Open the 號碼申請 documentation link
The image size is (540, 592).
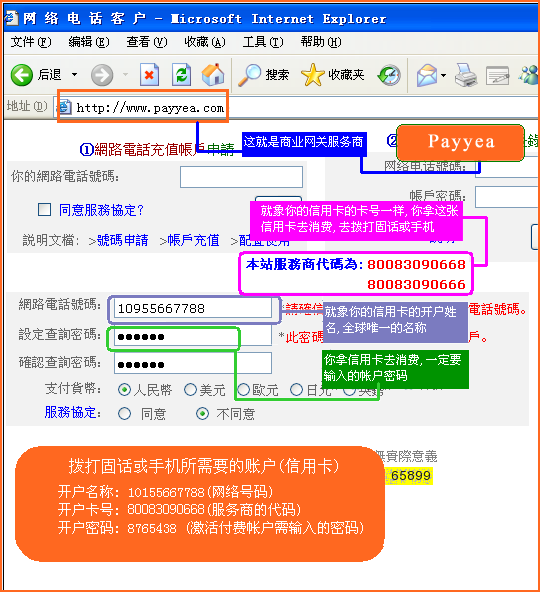coord(123,240)
